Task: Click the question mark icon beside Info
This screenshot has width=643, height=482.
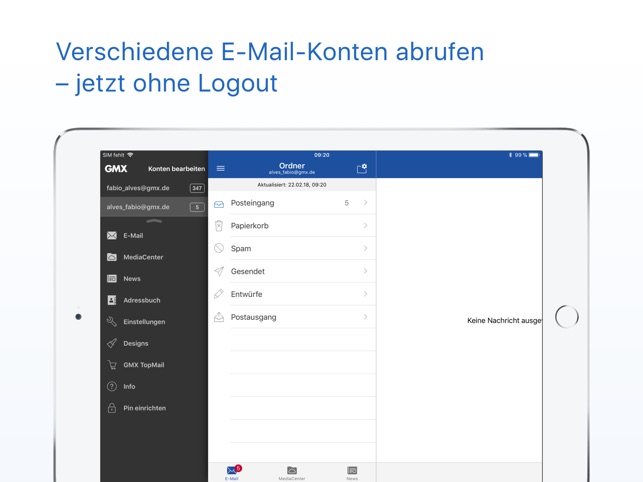Action: click(x=112, y=386)
